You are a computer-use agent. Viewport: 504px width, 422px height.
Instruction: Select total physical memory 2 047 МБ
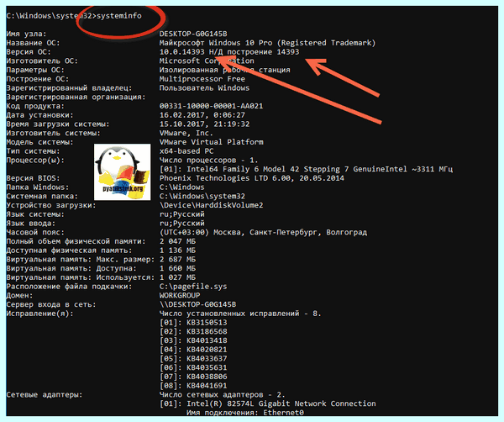click(x=177, y=241)
